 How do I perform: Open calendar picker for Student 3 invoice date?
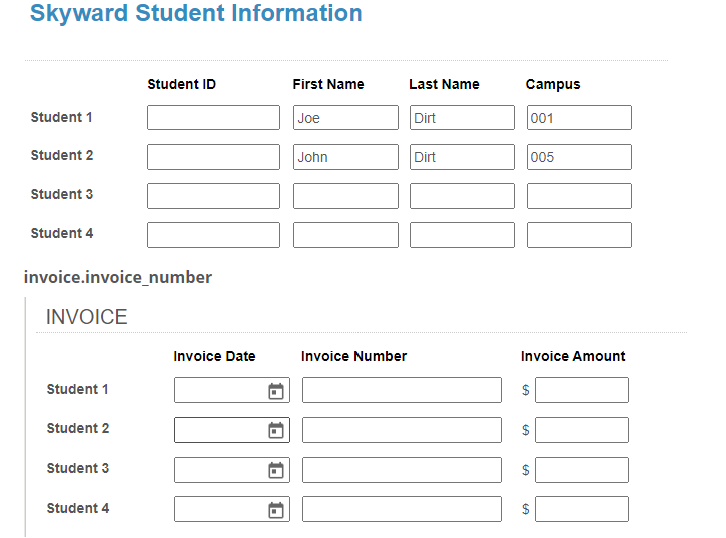click(x=276, y=470)
